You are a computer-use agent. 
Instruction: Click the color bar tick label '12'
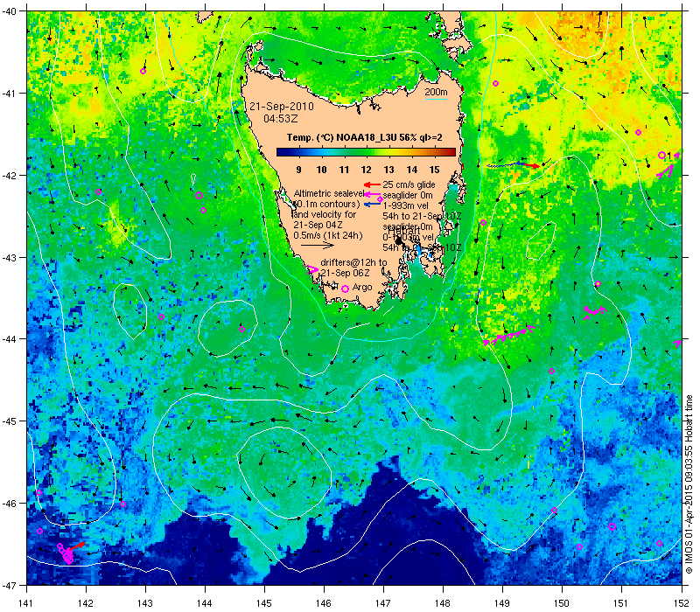click(367, 170)
